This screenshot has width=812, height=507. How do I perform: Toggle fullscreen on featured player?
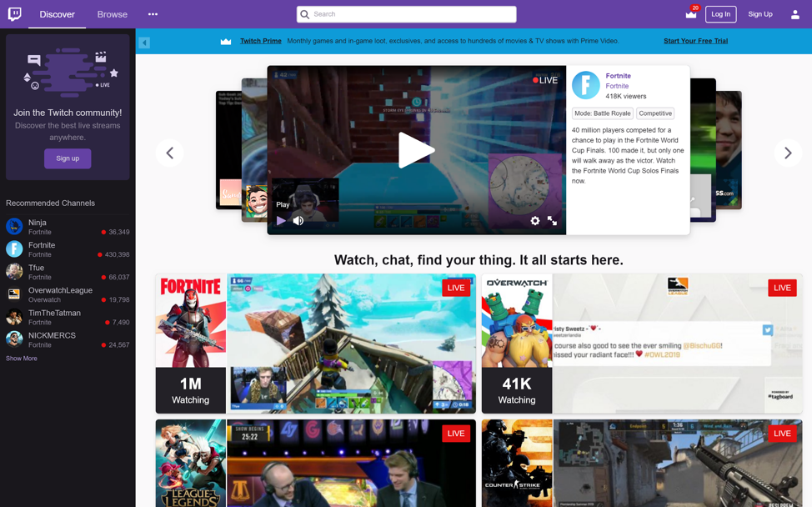coord(553,221)
